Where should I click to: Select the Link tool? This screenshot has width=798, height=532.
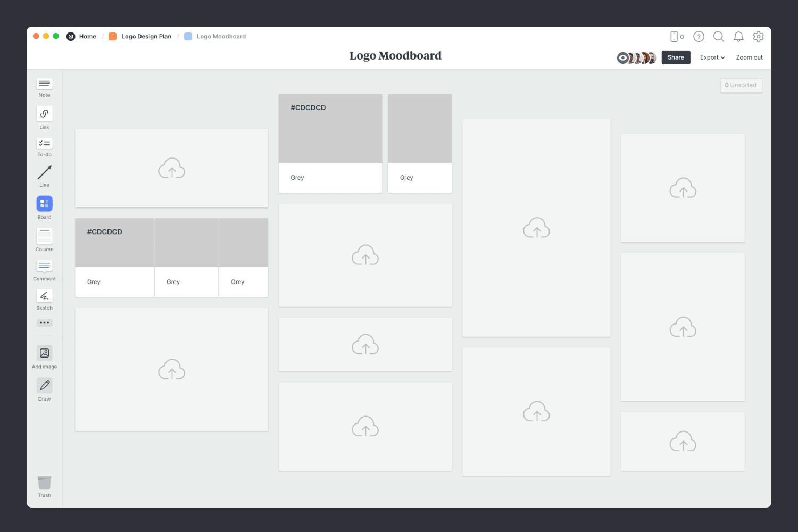[44, 113]
